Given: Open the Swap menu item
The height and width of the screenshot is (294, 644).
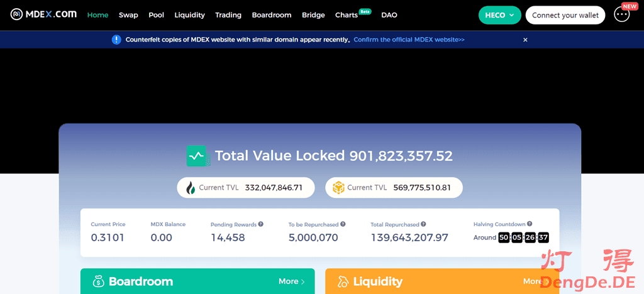Looking at the screenshot, I should 128,15.
